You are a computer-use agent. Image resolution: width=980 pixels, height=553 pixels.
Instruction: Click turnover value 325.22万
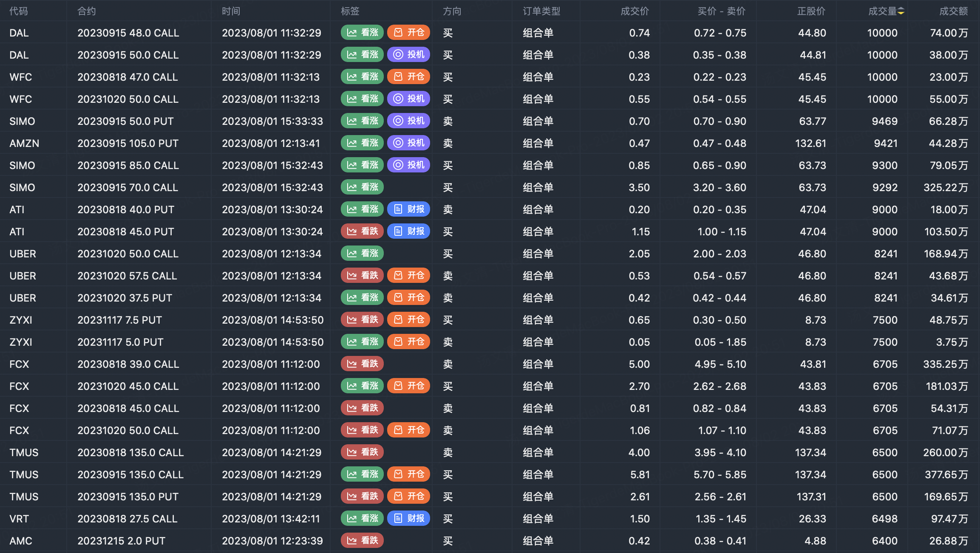tap(946, 187)
